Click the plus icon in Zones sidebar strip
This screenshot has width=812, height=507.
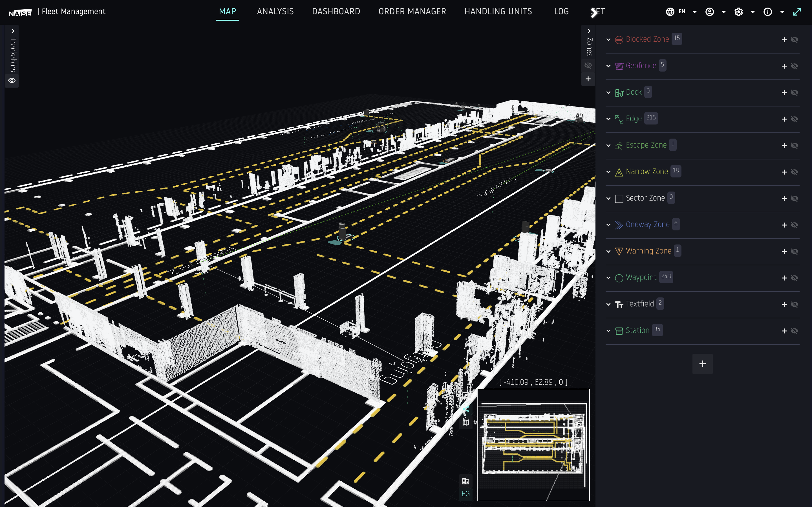coord(588,79)
